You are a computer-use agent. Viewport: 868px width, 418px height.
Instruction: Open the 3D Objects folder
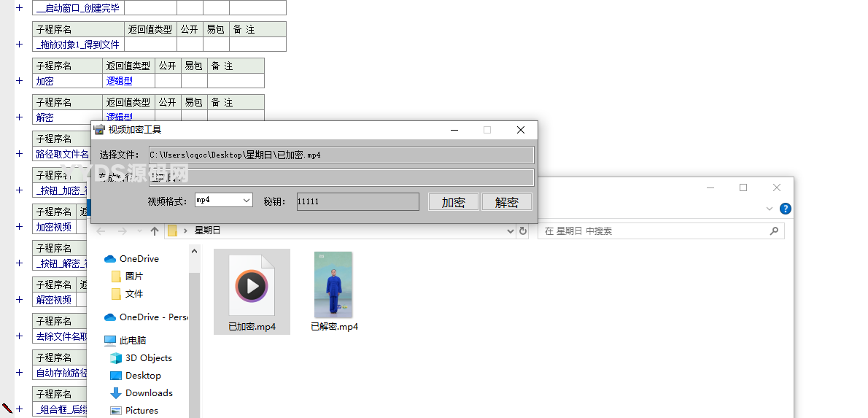[x=148, y=358]
